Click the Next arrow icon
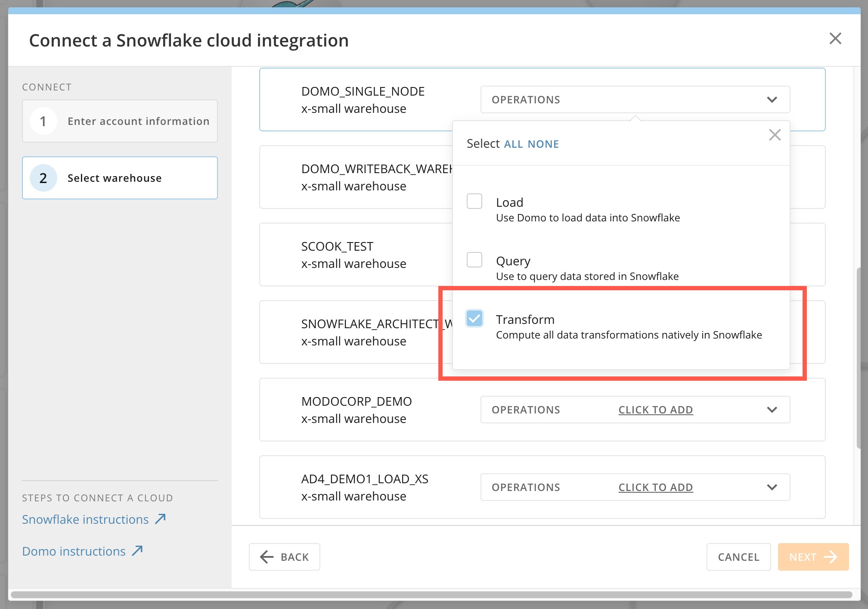868x609 pixels. tap(831, 557)
